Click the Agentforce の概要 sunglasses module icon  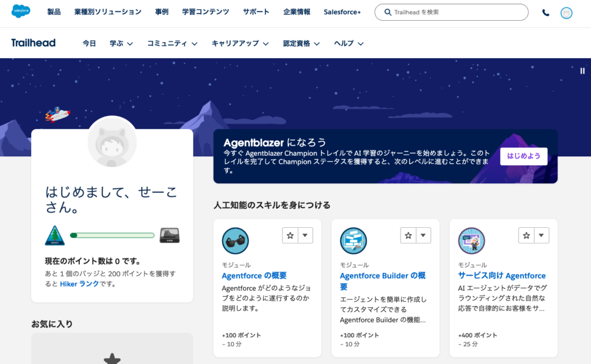point(235,241)
